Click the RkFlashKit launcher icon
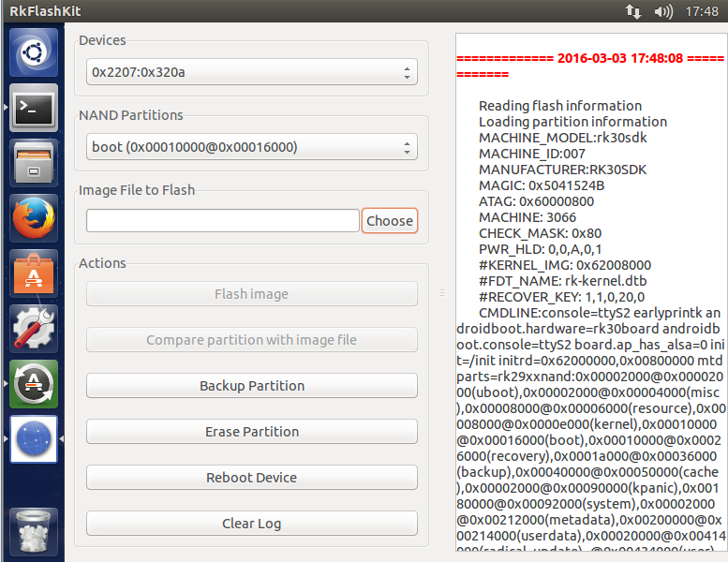Viewport: 728px width, 562px height. [x=34, y=438]
